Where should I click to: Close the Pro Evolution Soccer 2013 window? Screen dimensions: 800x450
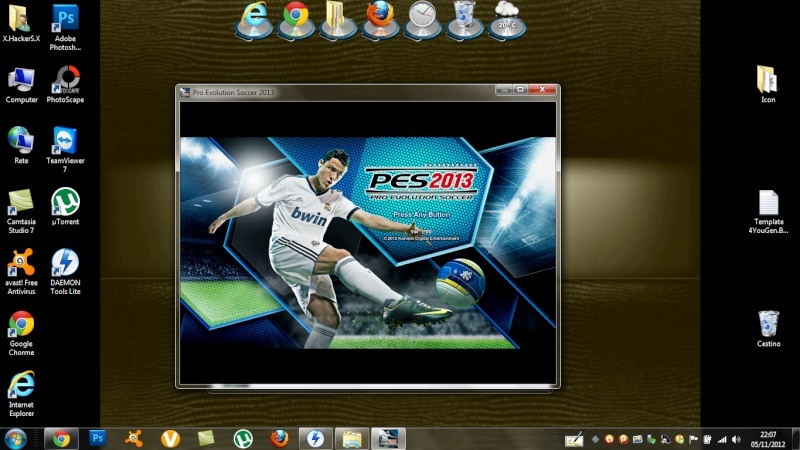point(542,90)
